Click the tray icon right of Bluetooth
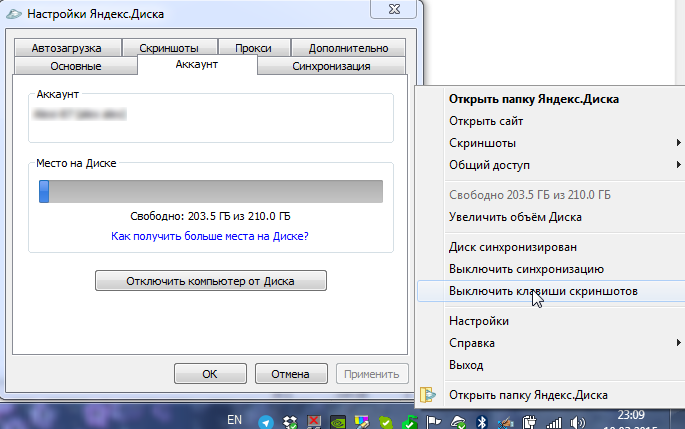 point(506,422)
